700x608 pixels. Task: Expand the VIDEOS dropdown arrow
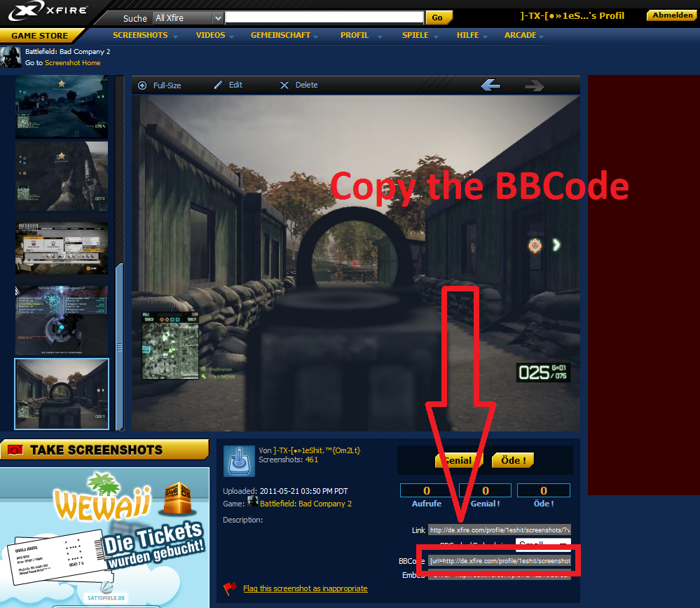[x=231, y=36]
